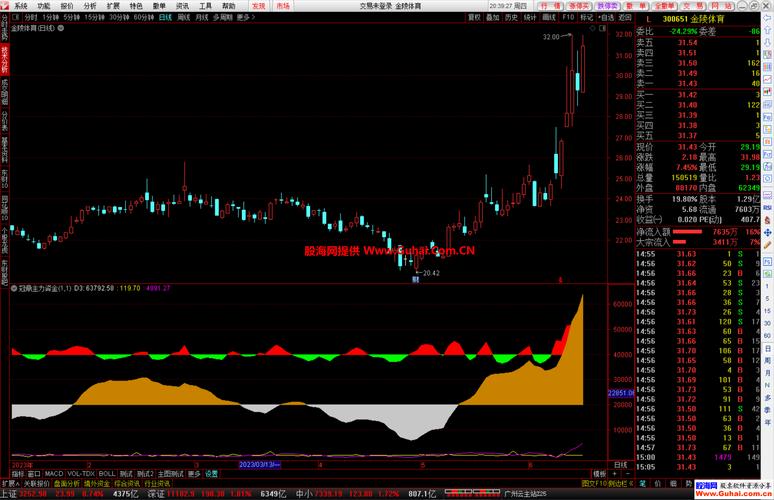
Task: Click the 标记 toolbar item
Action: (587, 17)
